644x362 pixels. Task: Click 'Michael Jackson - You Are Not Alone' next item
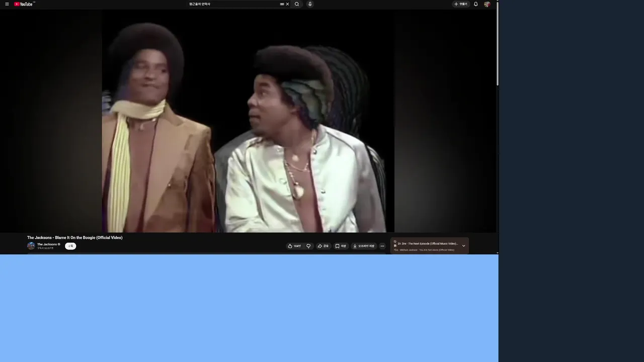click(x=427, y=250)
